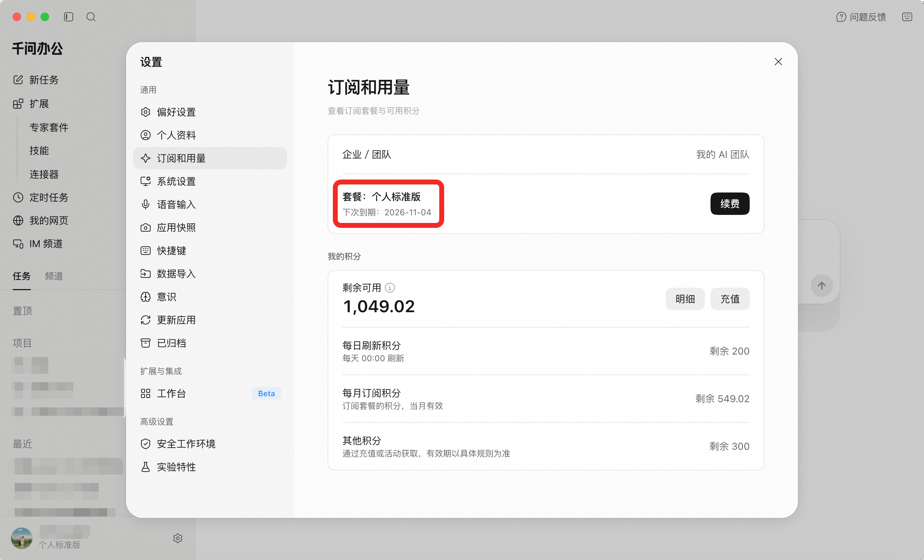Open 安全工作环境 settings

(210, 444)
